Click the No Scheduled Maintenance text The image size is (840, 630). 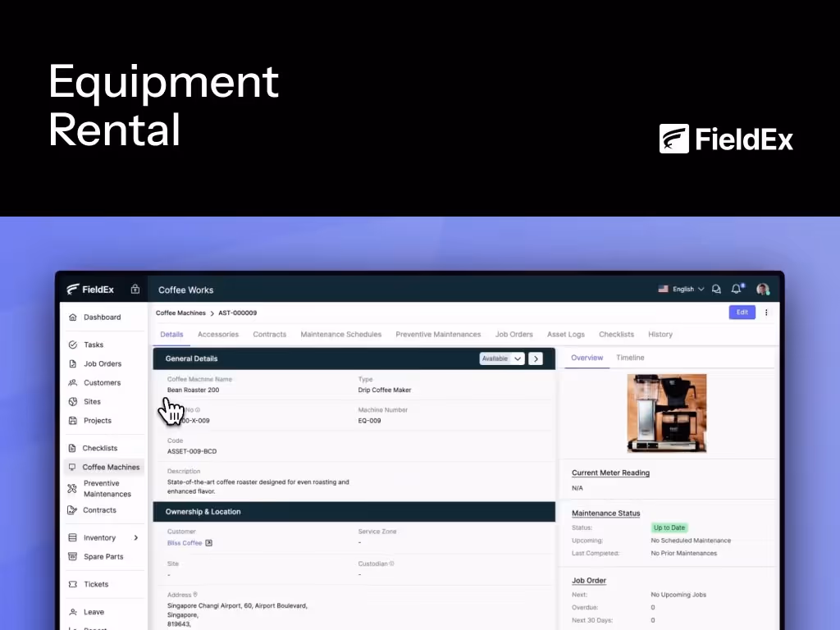tap(691, 541)
